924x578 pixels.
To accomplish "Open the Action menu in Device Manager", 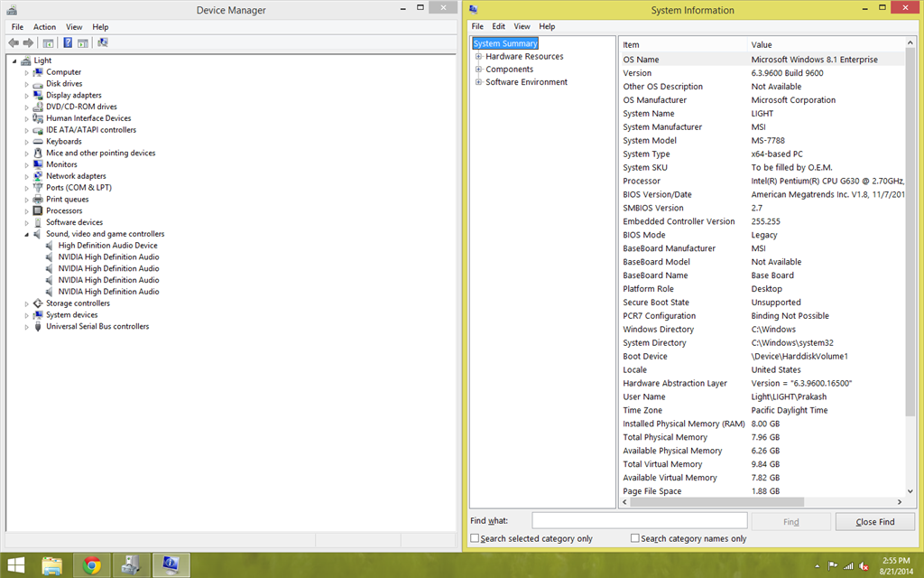I will tap(44, 27).
